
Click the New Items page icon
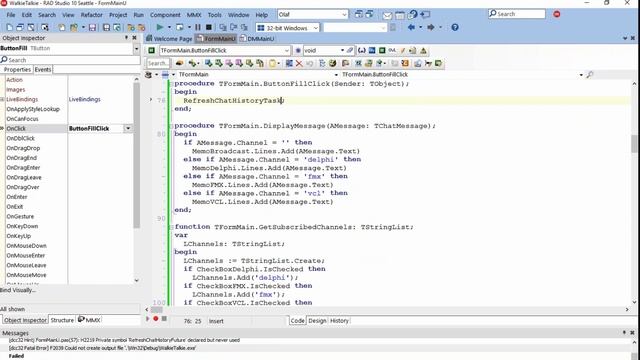[9, 27]
